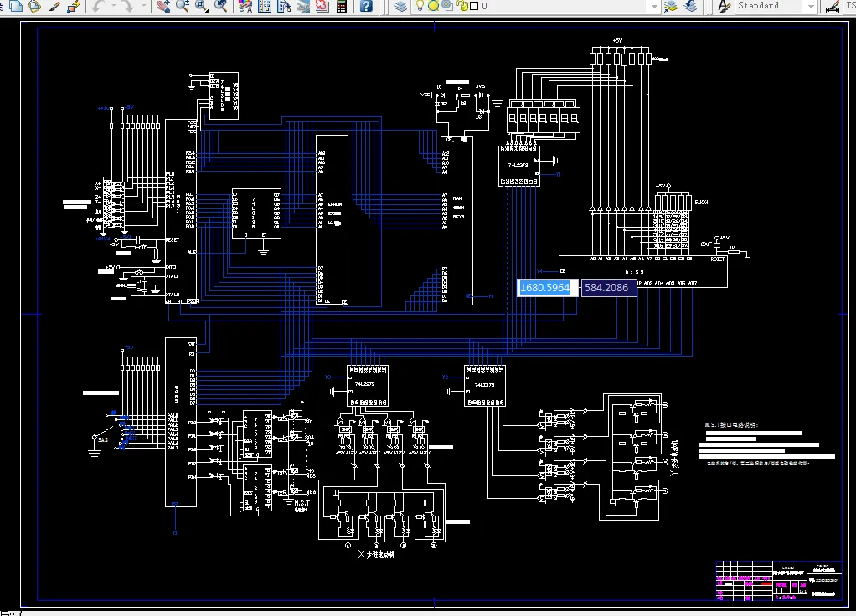Open the Properties palette icon
The height and width of the screenshot is (616, 856).
pyautogui.click(x=245, y=6)
